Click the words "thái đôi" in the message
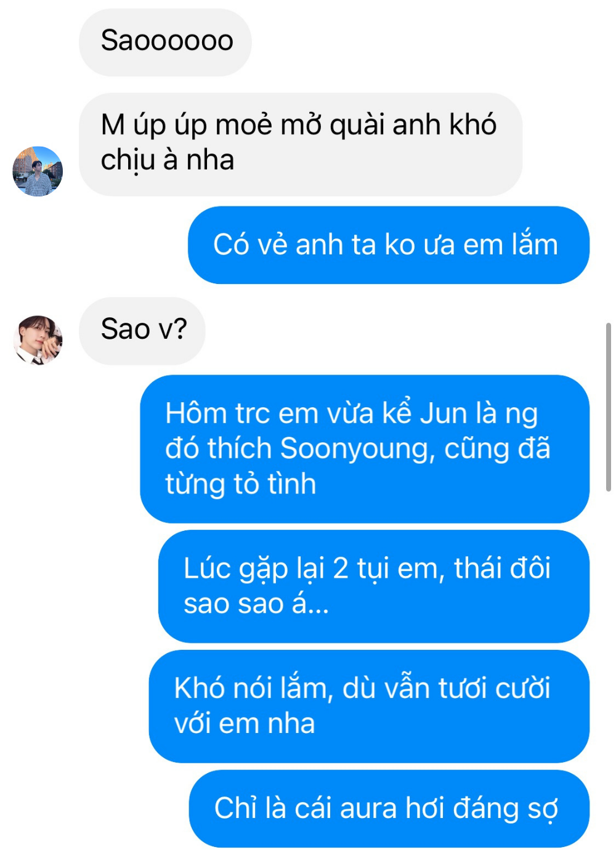The height and width of the screenshot is (855, 616). click(x=503, y=568)
